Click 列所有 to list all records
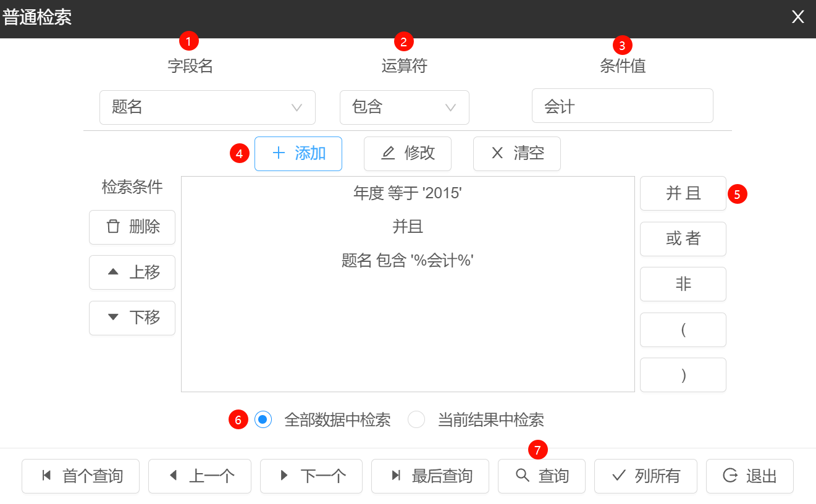816x504 pixels. click(x=646, y=476)
